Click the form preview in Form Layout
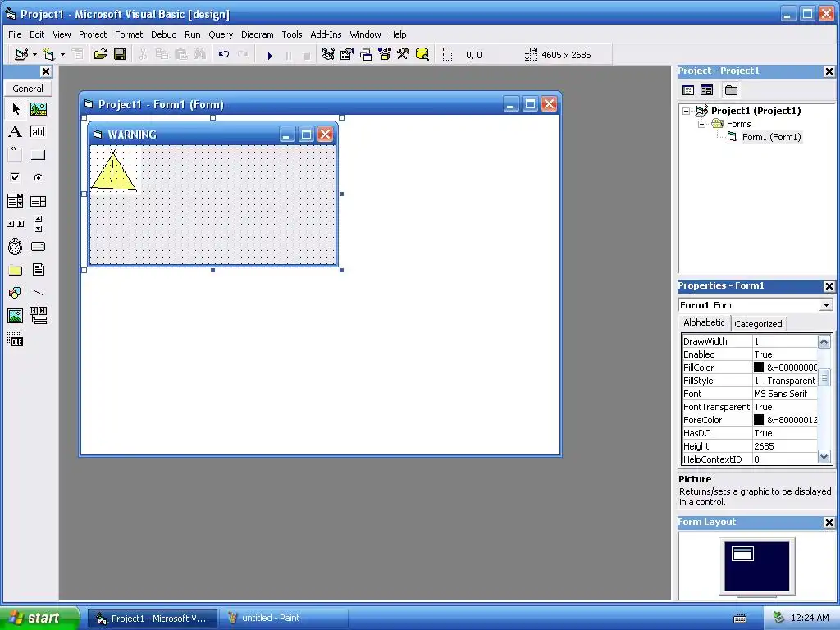The height and width of the screenshot is (630, 840). 742,554
